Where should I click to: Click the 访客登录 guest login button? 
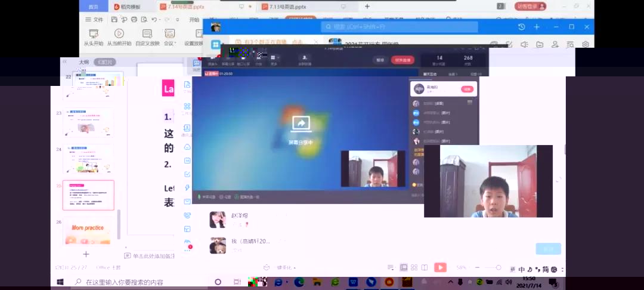tap(530, 6)
